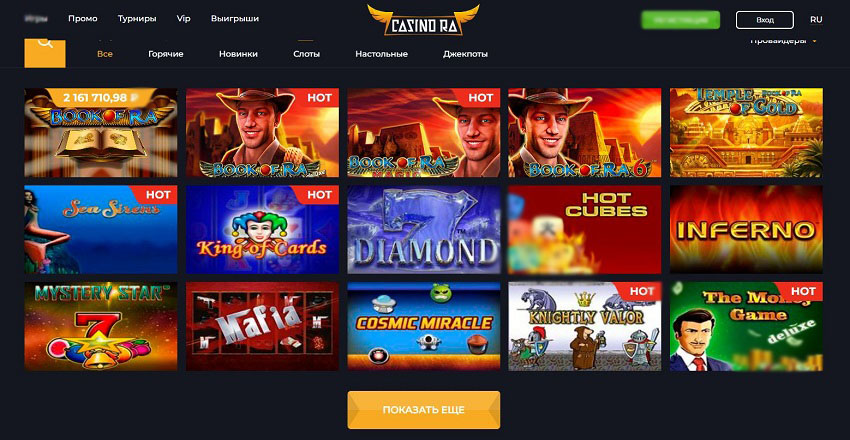The image size is (850, 440).
Task: Go to the Выигрыши menu item
Action: [x=235, y=18]
